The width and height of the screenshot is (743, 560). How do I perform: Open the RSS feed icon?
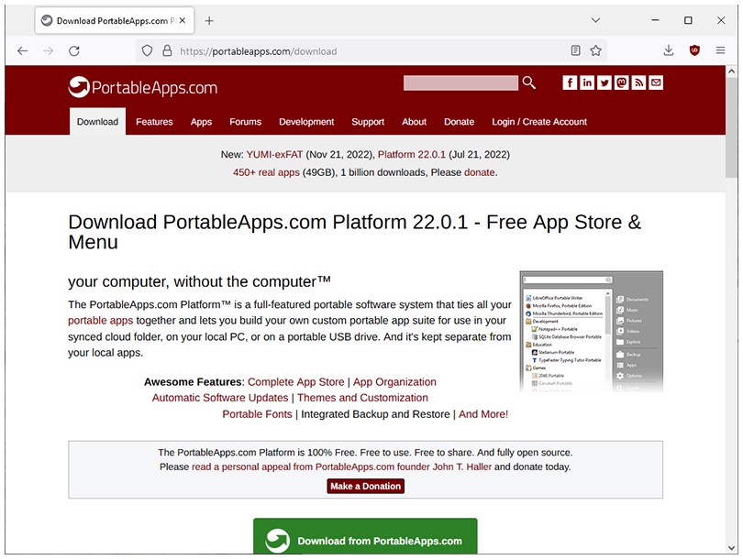[638, 82]
